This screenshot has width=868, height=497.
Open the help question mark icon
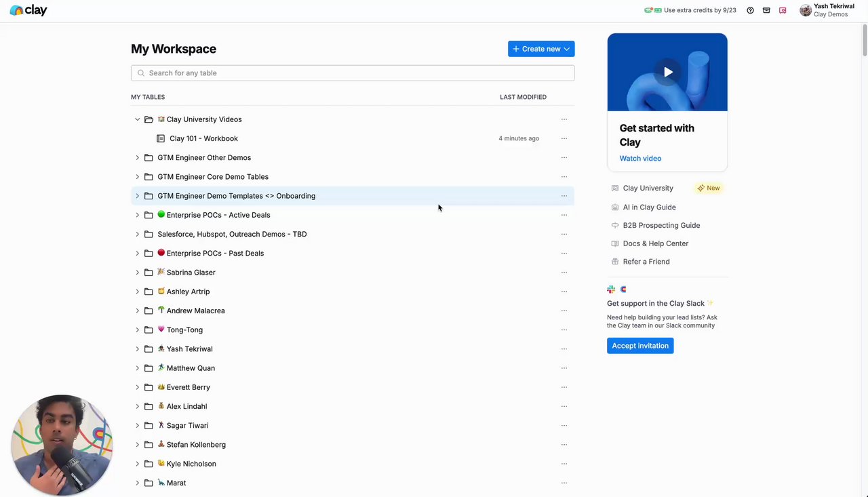(x=750, y=10)
